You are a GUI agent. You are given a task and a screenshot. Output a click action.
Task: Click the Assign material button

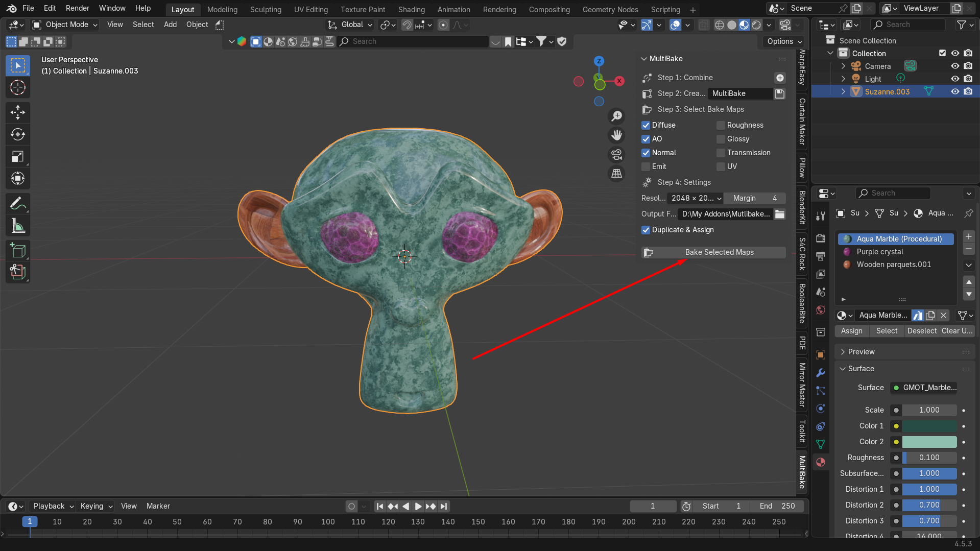(x=852, y=331)
